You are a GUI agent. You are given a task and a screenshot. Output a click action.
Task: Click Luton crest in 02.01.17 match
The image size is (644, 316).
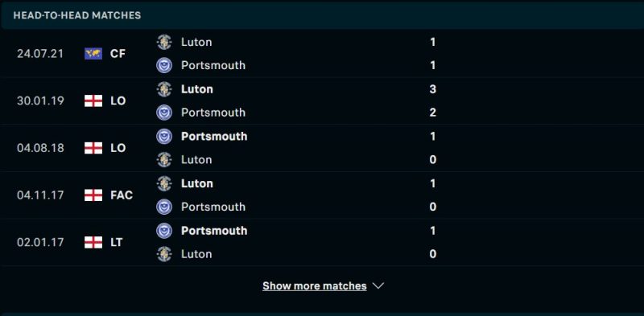[164, 254]
